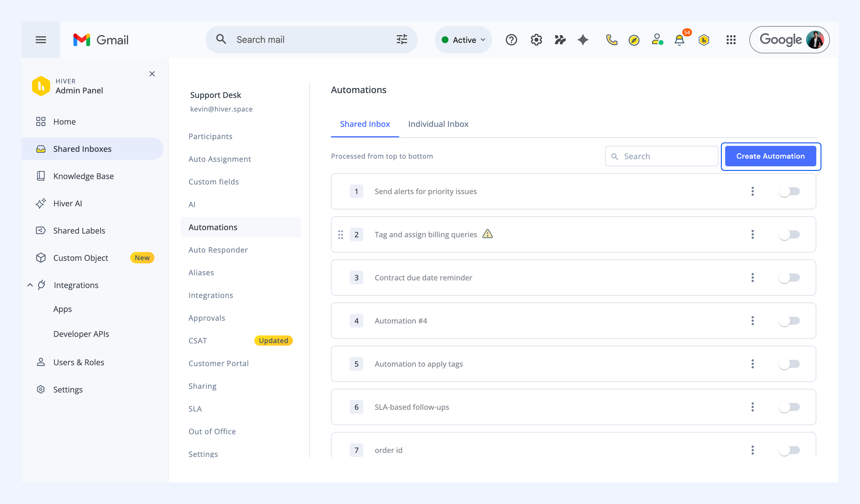The height and width of the screenshot is (504, 860).
Task: Enable Automation to apply tags
Action: click(x=789, y=364)
